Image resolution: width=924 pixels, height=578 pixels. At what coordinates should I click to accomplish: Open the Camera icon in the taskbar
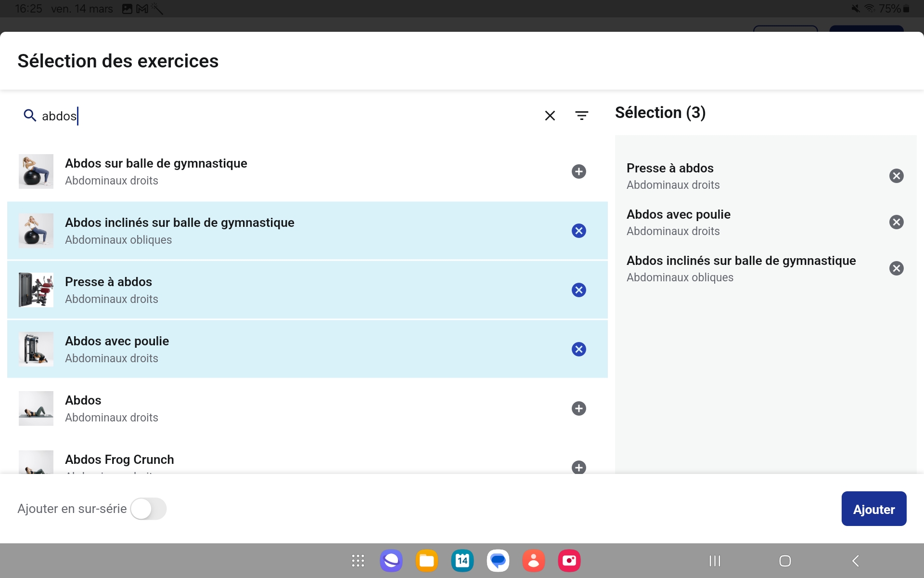(569, 561)
